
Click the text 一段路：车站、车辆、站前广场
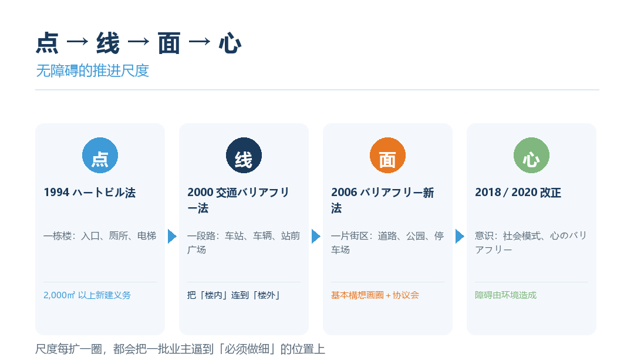pos(244,242)
